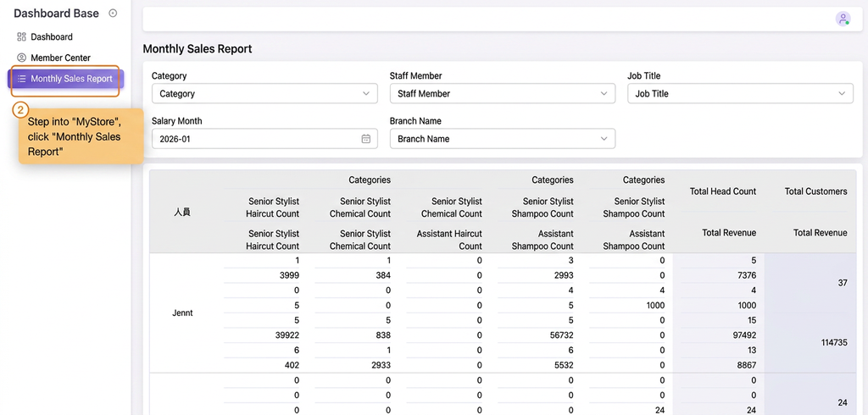Click the Salary Month field showing 2026-01
This screenshot has height=415, width=868.
click(x=264, y=139)
